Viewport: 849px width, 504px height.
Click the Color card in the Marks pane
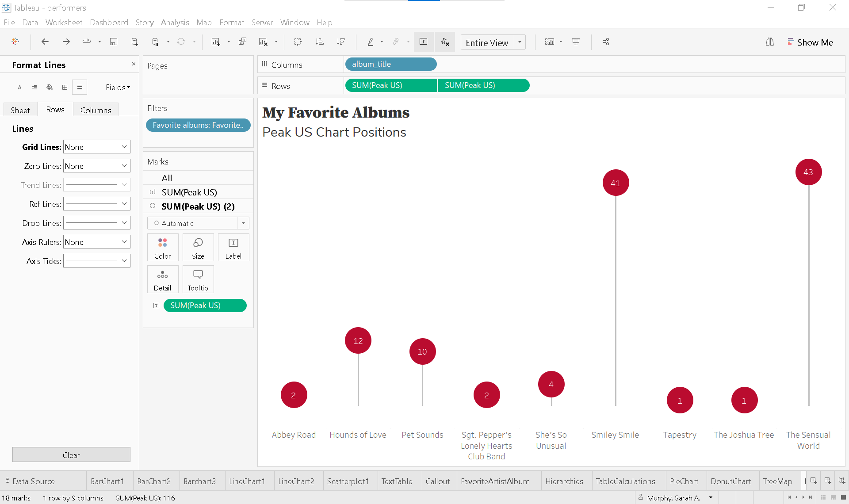[163, 247]
